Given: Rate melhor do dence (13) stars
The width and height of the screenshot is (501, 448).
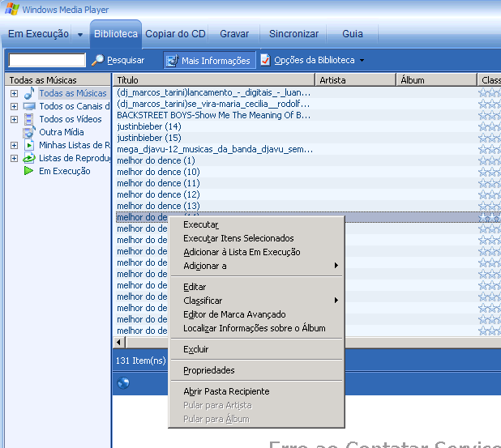Looking at the screenshot, I should (489, 206).
